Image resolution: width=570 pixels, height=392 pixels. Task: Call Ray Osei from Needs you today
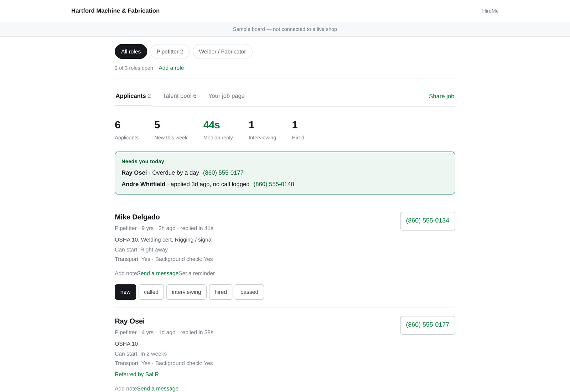click(223, 172)
